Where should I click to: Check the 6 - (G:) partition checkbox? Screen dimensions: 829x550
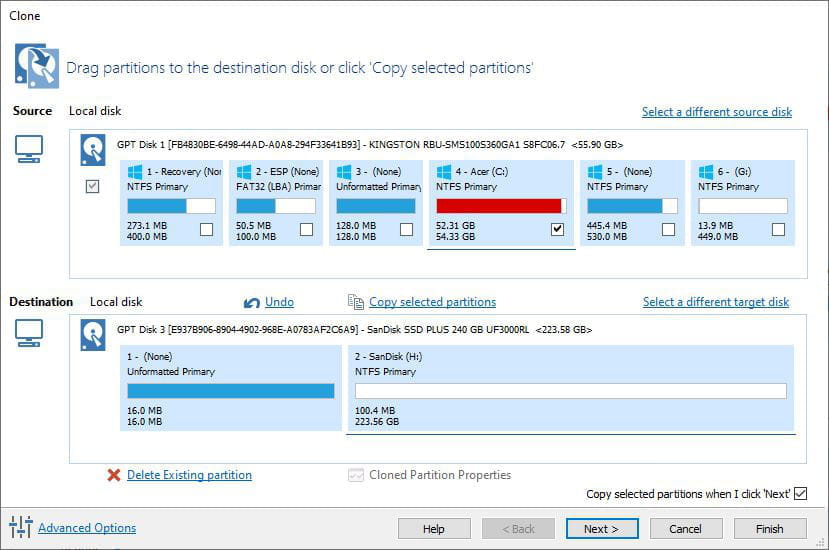[778, 229]
